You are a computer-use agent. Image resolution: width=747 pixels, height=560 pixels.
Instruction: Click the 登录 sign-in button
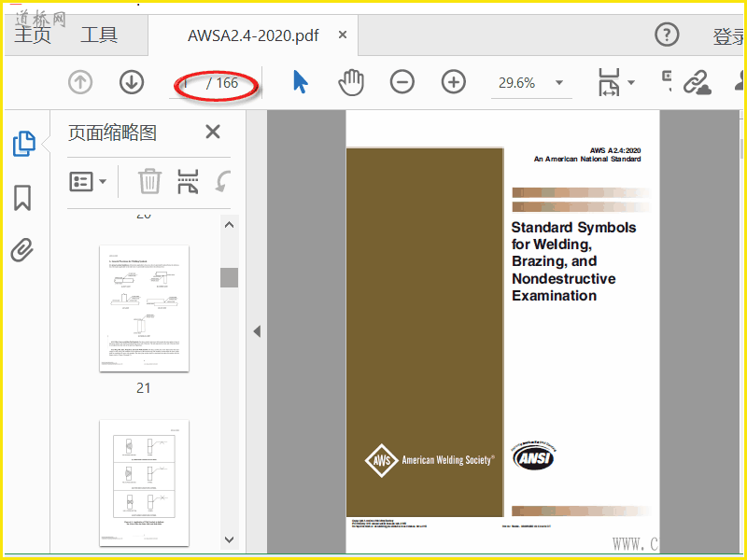(x=729, y=36)
